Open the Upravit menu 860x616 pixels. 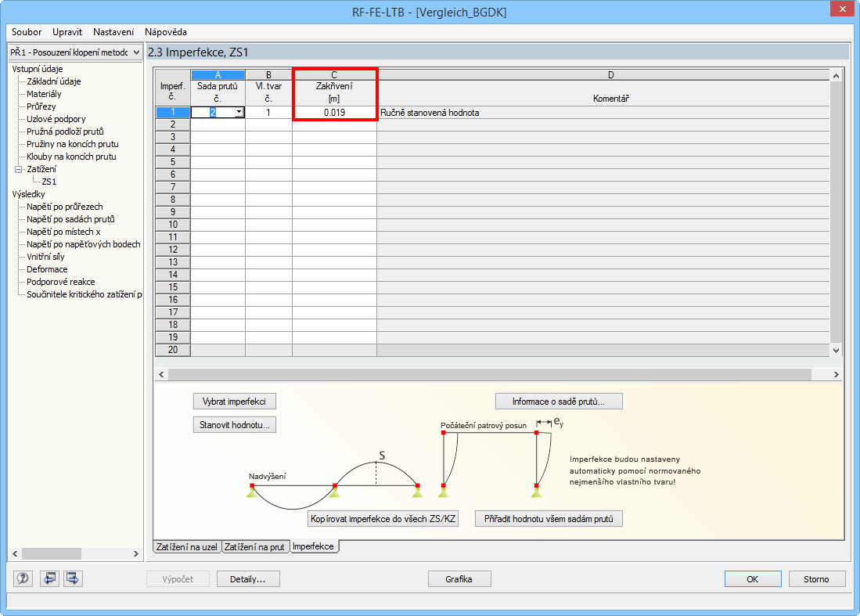point(67,32)
